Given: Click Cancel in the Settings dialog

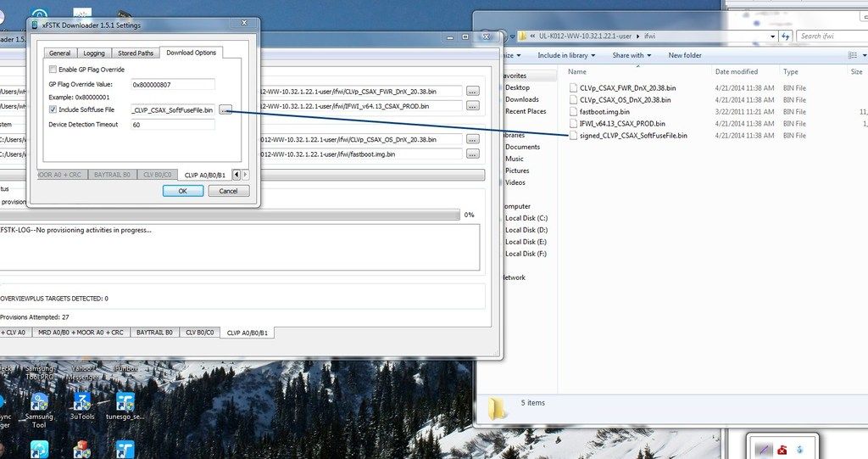Looking at the screenshot, I should [229, 191].
